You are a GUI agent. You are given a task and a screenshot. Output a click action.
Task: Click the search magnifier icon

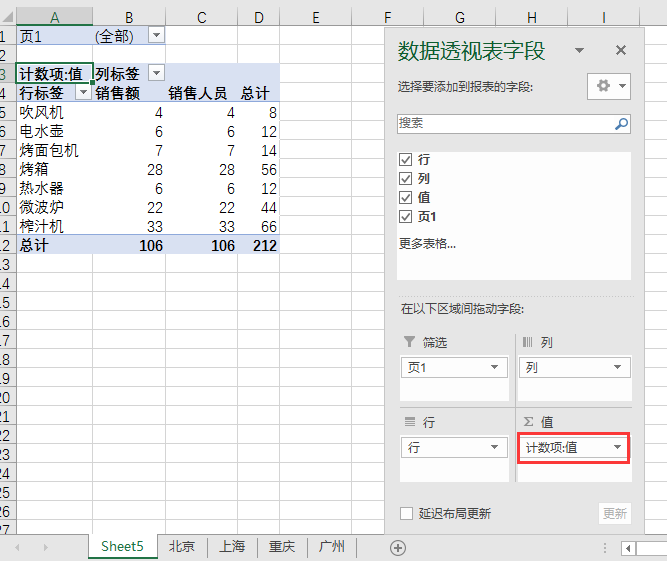pyautogui.click(x=621, y=124)
